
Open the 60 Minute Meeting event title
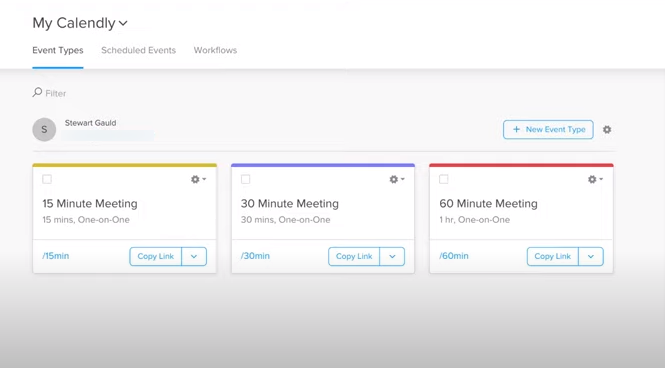point(488,204)
